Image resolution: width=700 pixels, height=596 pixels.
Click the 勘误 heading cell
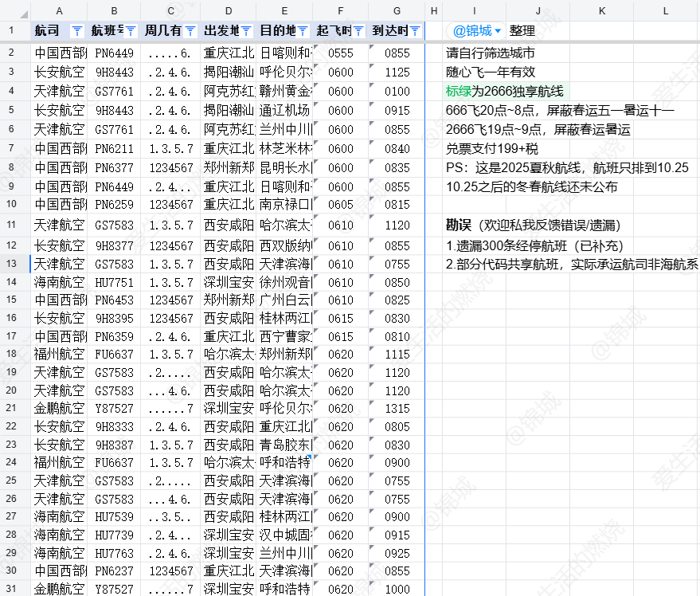[533, 225]
